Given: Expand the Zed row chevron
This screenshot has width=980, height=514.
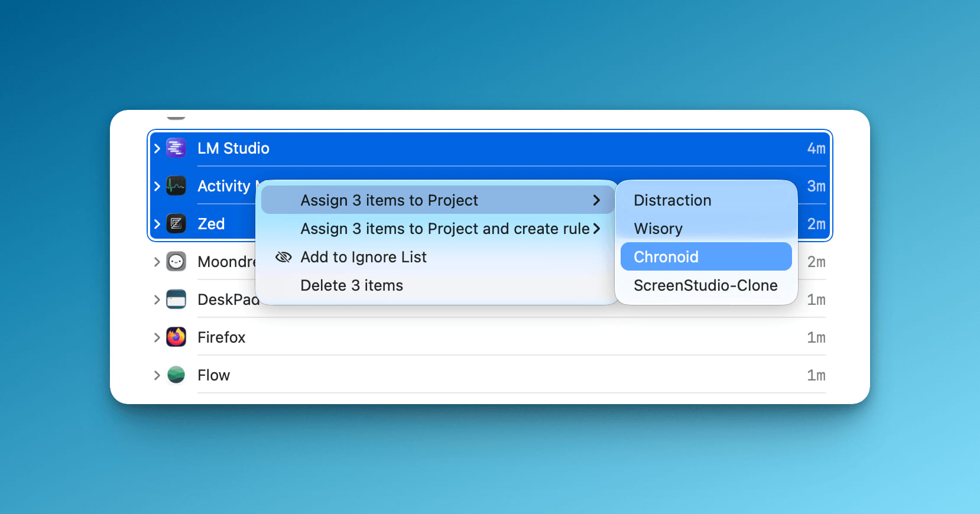Looking at the screenshot, I should [157, 224].
